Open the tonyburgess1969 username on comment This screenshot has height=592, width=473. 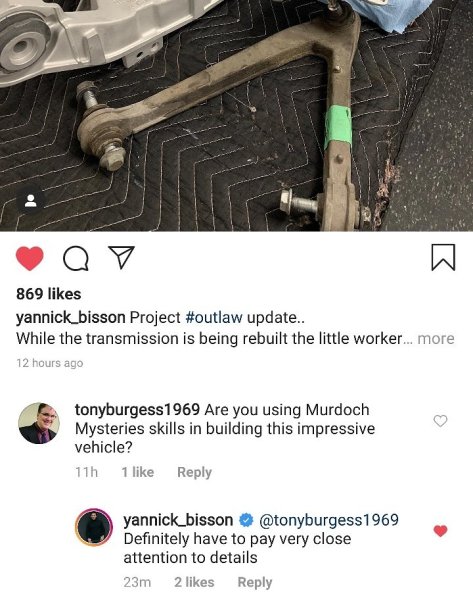[x=137, y=410]
